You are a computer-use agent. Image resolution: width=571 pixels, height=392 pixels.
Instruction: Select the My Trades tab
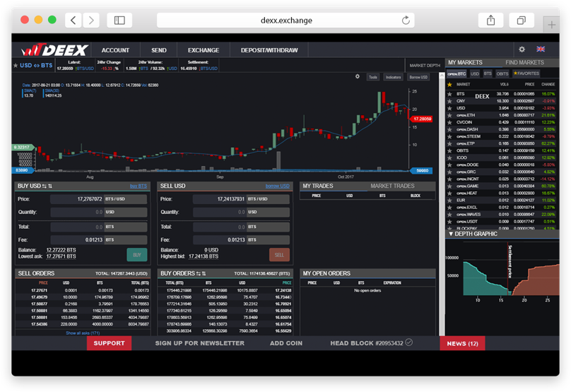(x=318, y=186)
